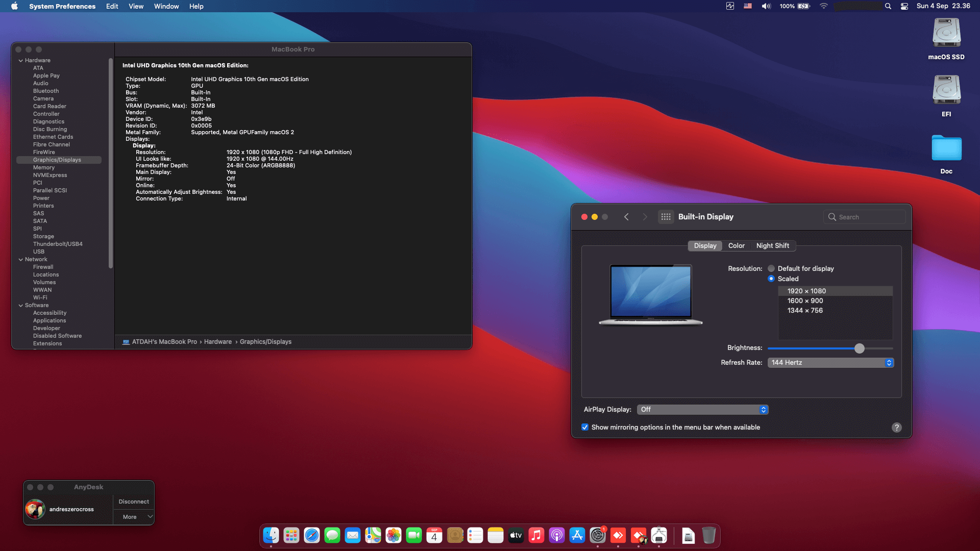
Task: Click ATDAH's MacBook Pro in path bar
Action: pyautogui.click(x=164, y=342)
